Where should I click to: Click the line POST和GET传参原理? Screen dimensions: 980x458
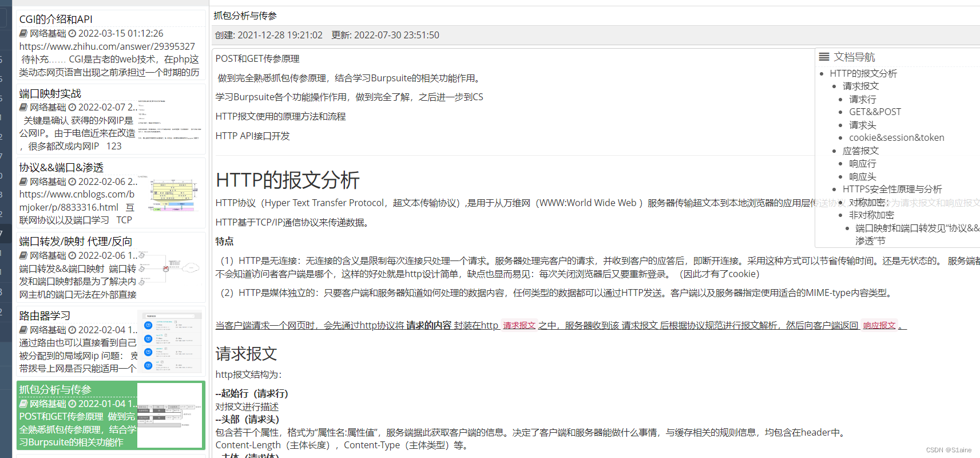tap(257, 58)
